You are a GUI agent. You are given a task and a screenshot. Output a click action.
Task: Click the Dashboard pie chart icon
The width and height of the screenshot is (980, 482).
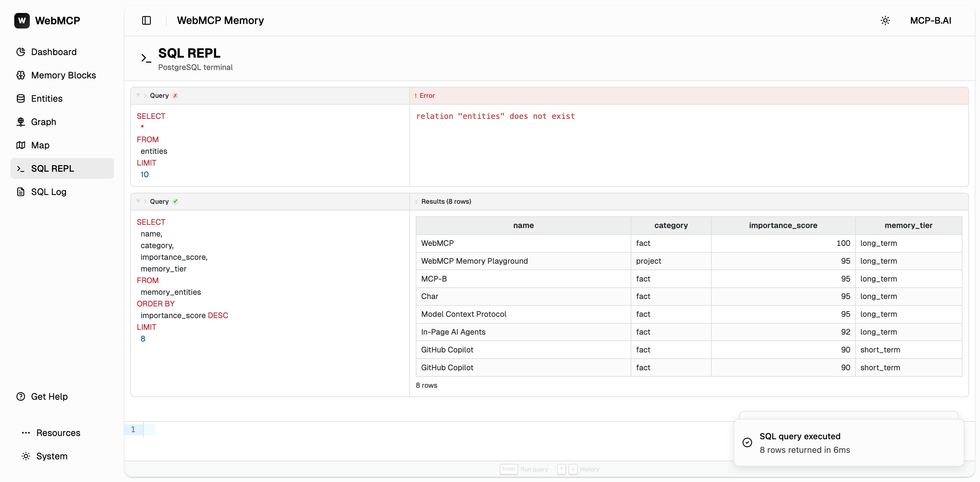pyautogui.click(x=21, y=52)
